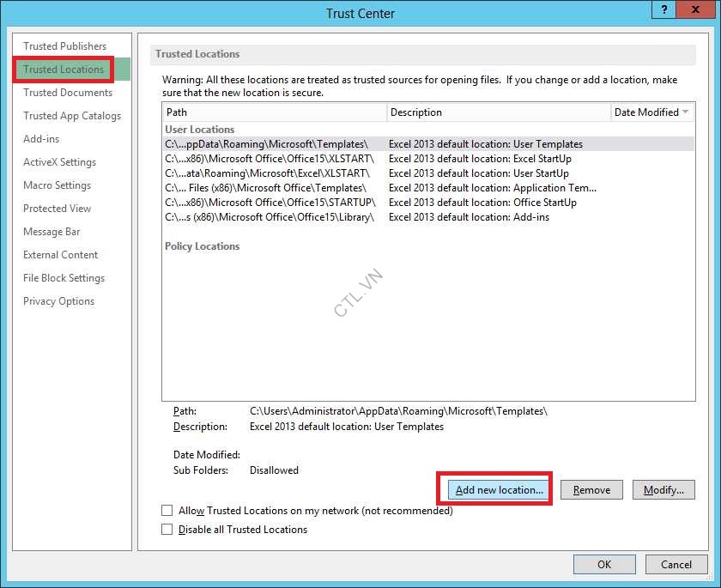Click the Help question mark icon
Viewport: 721px width, 588px height.
tap(662, 9)
